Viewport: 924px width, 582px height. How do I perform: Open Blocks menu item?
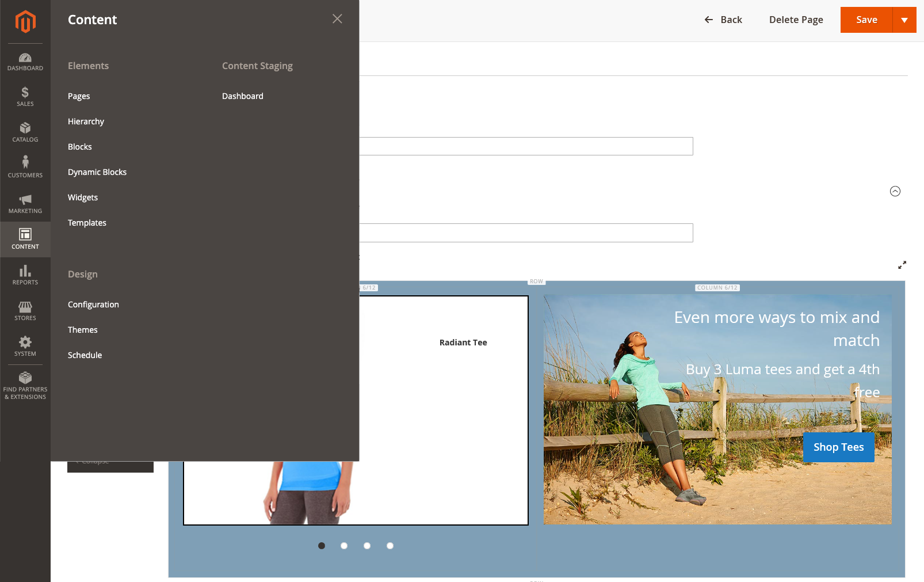pyautogui.click(x=80, y=147)
